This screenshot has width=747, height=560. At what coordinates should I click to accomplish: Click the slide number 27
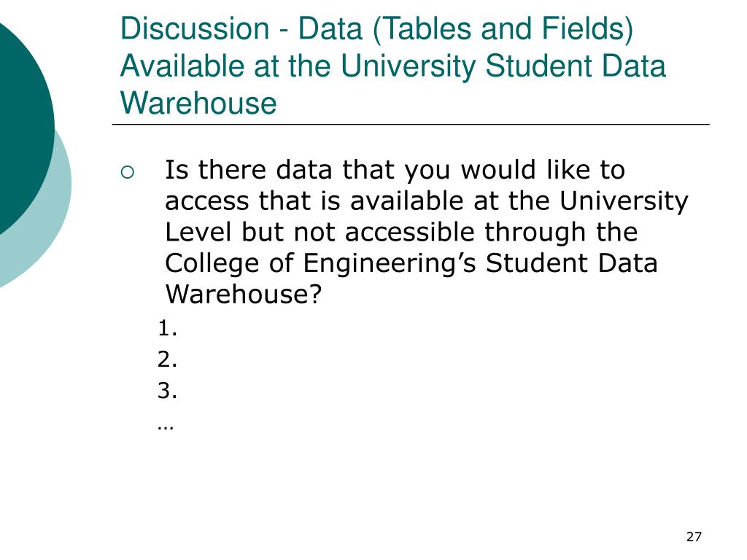[x=694, y=537]
